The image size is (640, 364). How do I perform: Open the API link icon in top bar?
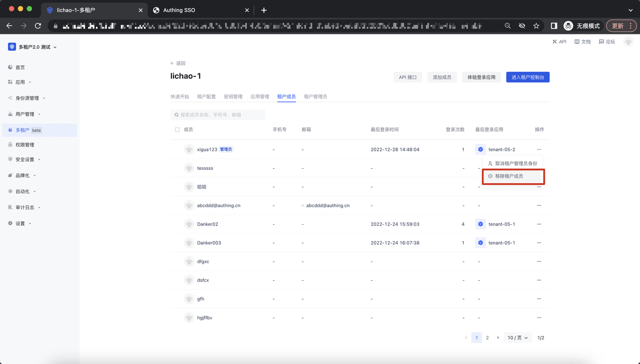point(554,42)
